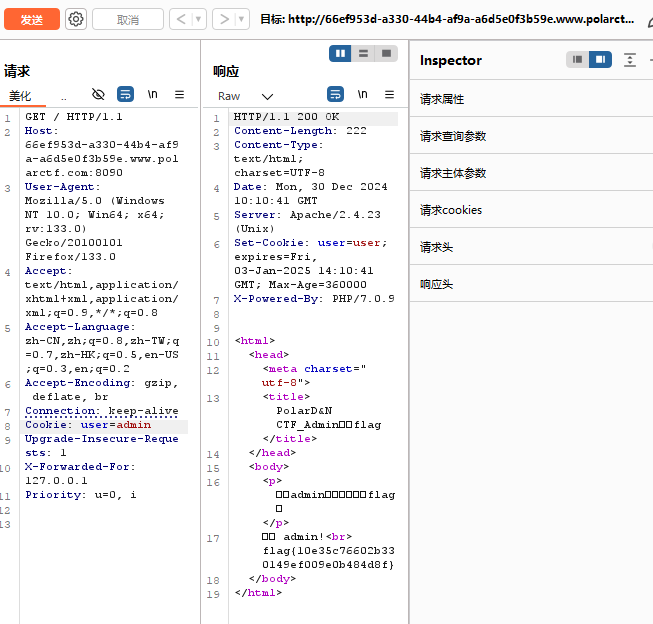Viewport: 653px width, 624px height.
Task: Click the Cookie: user=admin request line
Action: pos(88,425)
